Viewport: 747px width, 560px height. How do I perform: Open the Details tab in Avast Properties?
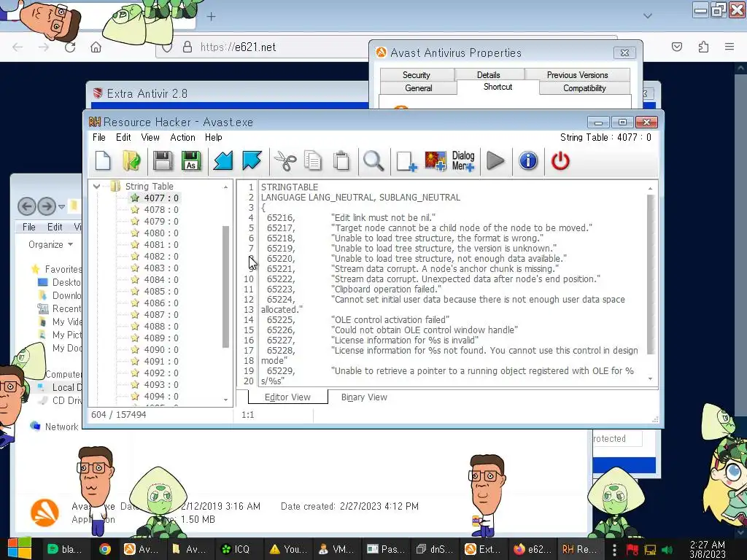(x=488, y=75)
